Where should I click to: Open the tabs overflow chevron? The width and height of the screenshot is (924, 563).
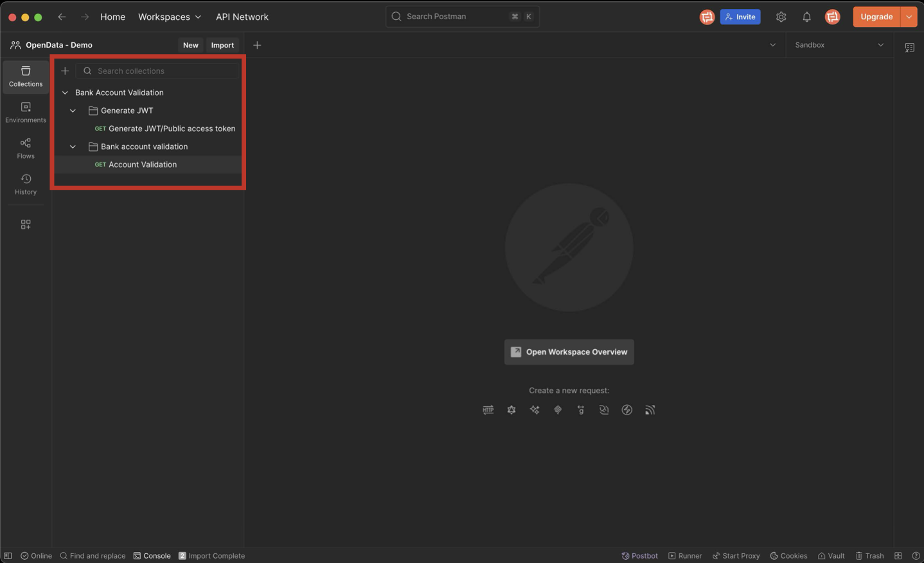[772, 45]
